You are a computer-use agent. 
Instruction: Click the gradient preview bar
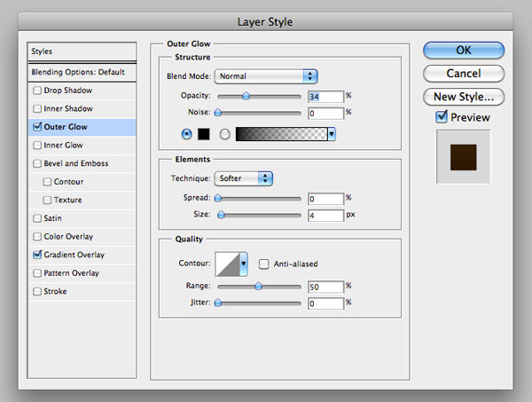pyautogui.click(x=280, y=134)
